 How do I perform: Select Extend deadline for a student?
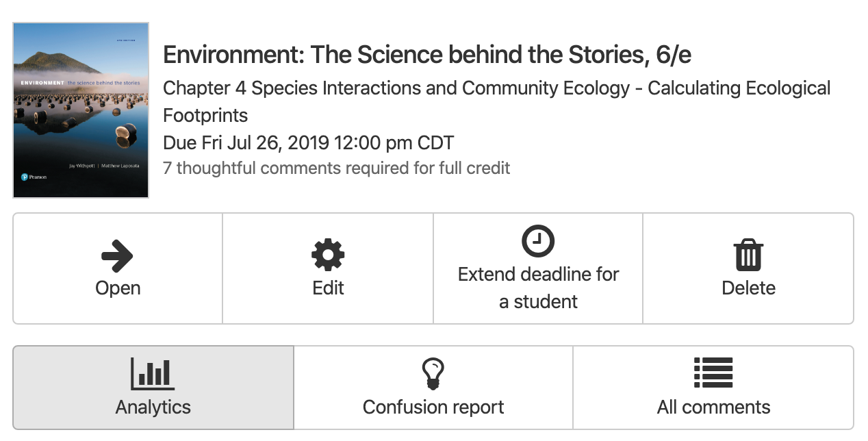pyautogui.click(x=538, y=288)
